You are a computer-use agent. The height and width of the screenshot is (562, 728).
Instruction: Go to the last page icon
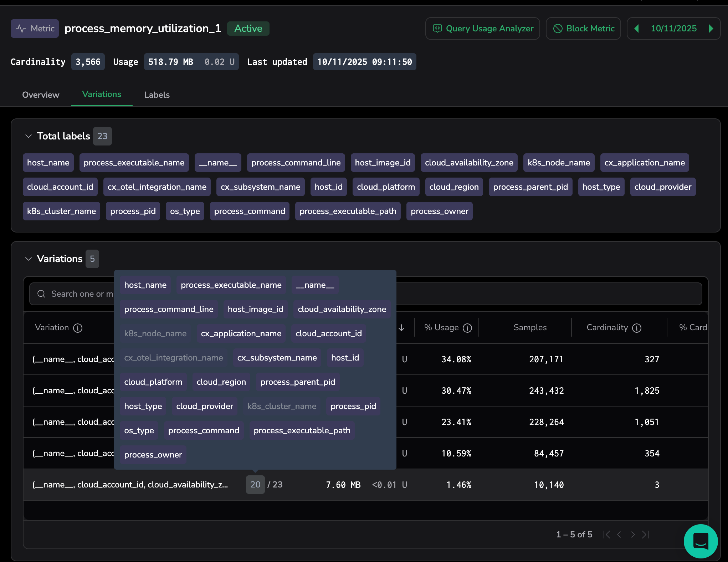pyautogui.click(x=645, y=535)
